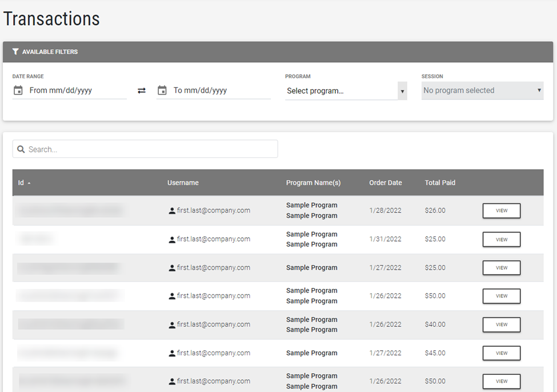Sort by Total Paid column header

[440, 183]
